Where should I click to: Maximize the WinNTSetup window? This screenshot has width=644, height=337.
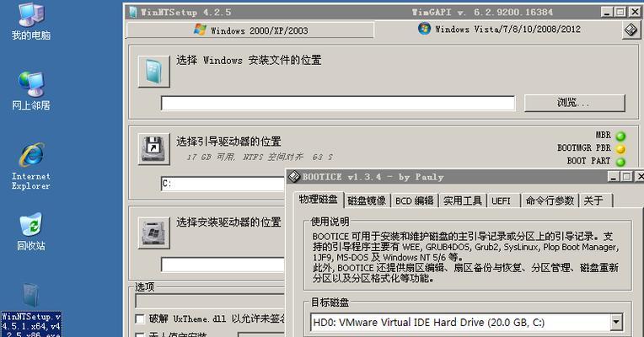pyautogui.click(x=620, y=12)
